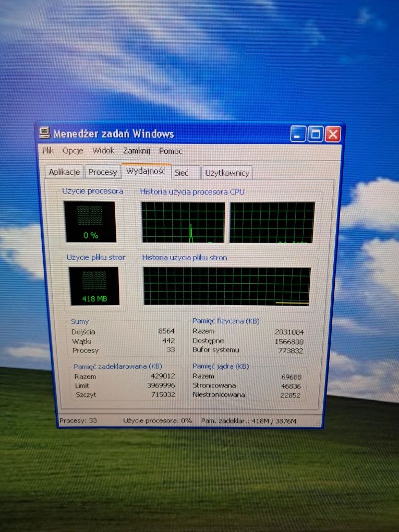Screen dimensions: 399x532
Task: Click the Pamięć jądra (KB) heading
Action: (221, 366)
